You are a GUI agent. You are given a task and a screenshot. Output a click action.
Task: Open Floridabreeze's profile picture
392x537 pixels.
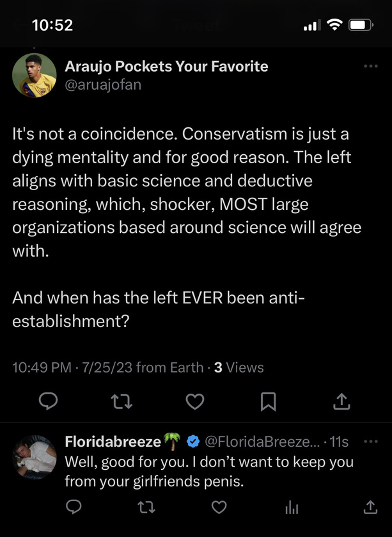click(x=34, y=457)
